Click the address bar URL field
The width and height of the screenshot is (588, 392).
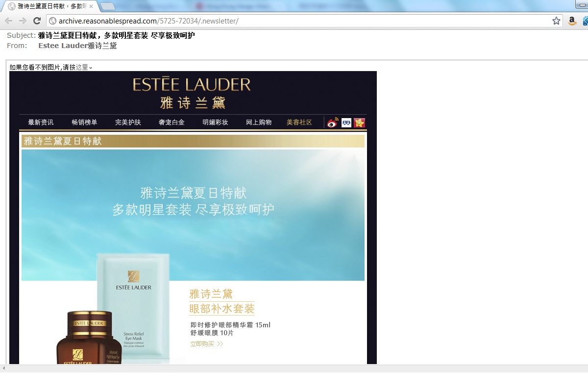[x=304, y=21]
